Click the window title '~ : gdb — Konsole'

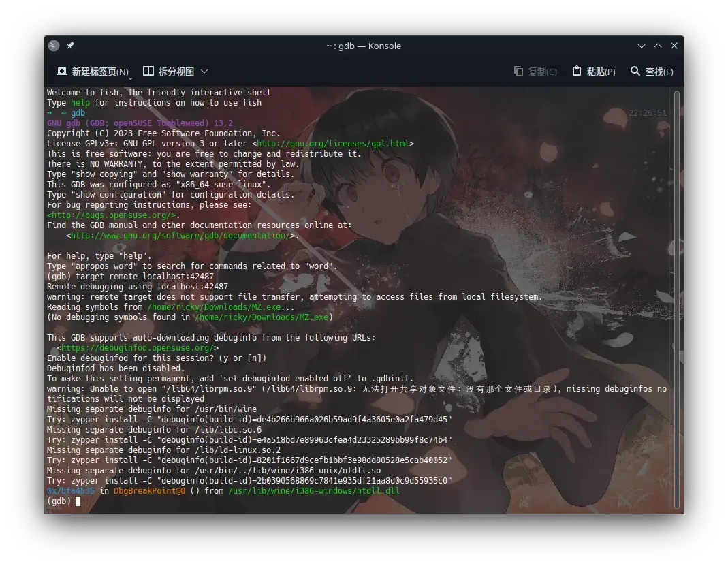click(363, 46)
